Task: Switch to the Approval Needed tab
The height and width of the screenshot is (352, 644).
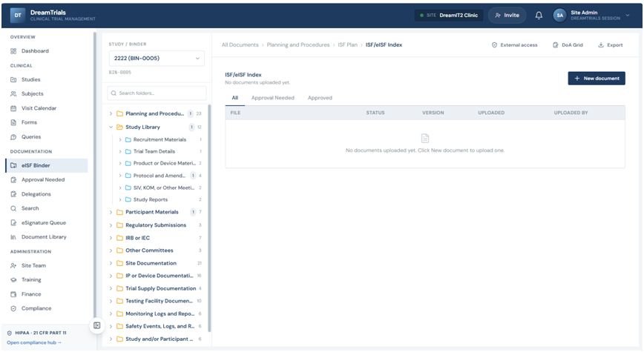Action: coord(273,98)
